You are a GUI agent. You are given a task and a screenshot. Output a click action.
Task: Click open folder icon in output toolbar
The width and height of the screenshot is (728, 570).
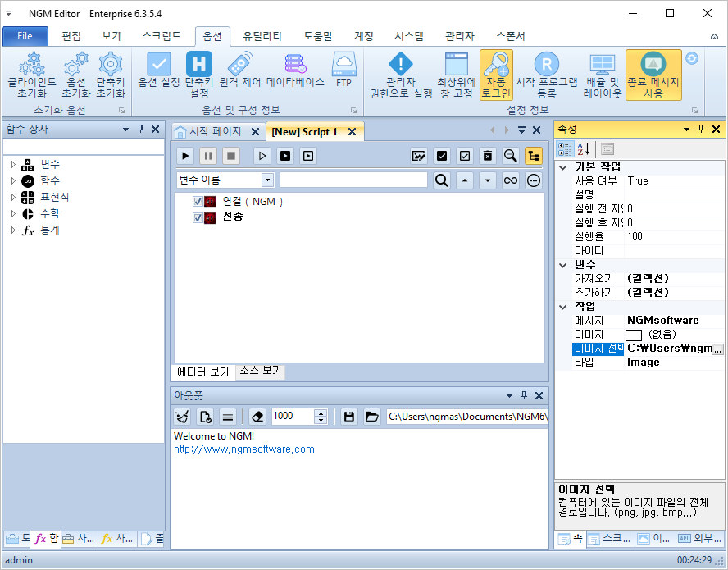[371, 417]
